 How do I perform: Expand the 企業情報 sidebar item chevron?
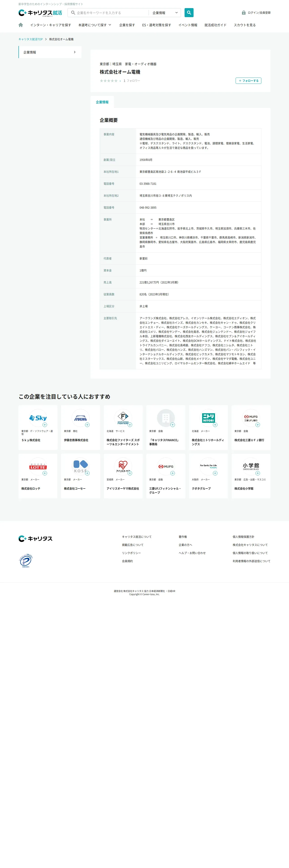(x=75, y=52)
